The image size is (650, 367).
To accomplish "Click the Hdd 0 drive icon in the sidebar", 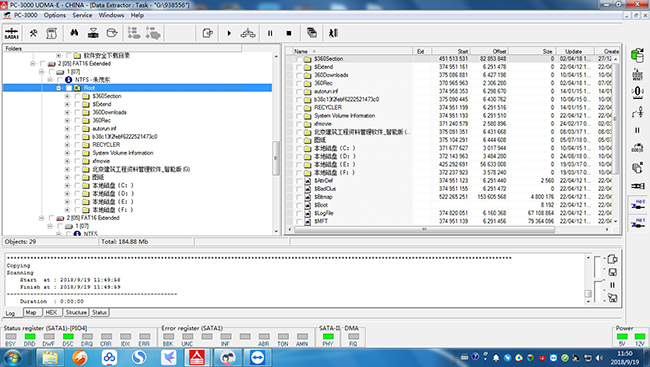I will tap(638, 204).
